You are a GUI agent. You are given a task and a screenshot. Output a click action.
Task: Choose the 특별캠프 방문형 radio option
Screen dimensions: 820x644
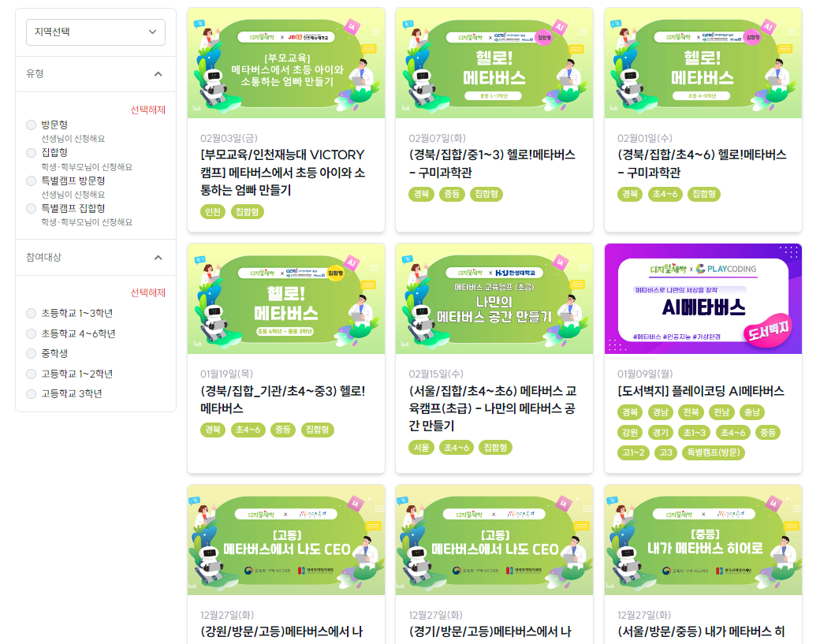click(32, 181)
